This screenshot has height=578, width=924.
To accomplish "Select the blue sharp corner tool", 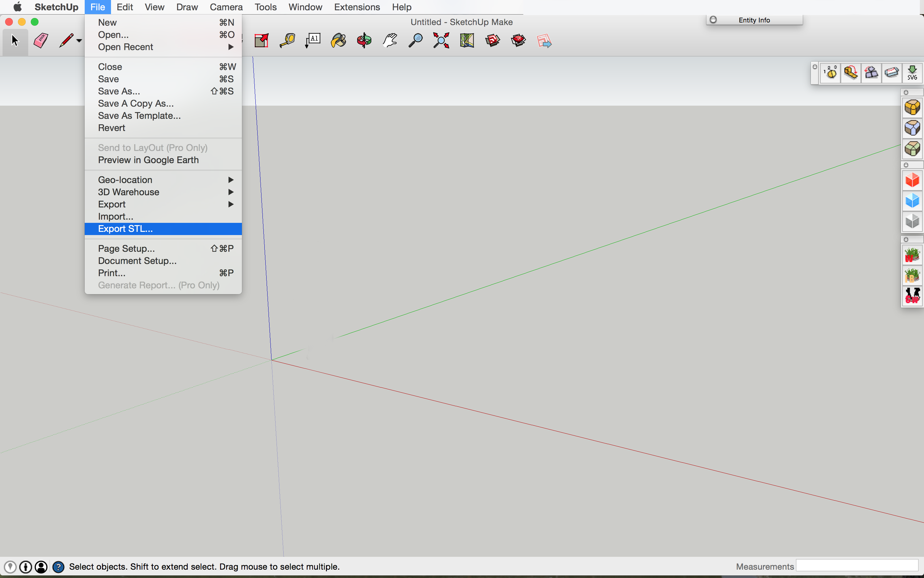I will (x=912, y=128).
